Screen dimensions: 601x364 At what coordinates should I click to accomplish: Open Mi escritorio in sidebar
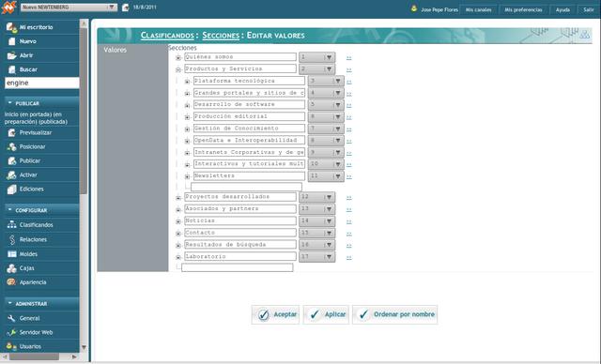pos(37,27)
